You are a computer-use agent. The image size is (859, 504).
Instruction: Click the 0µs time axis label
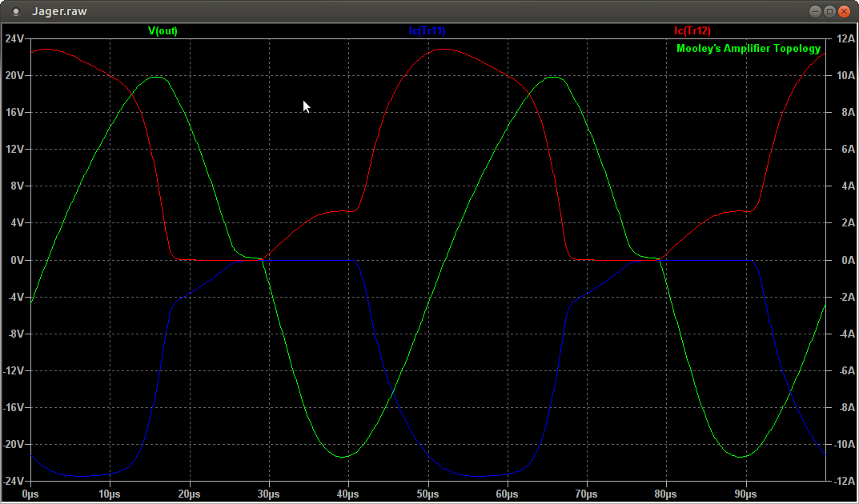pos(30,494)
